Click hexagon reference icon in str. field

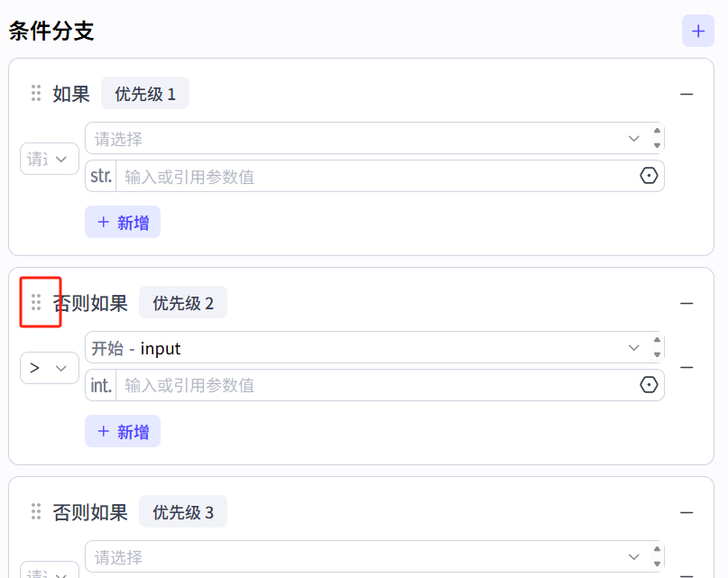649,176
